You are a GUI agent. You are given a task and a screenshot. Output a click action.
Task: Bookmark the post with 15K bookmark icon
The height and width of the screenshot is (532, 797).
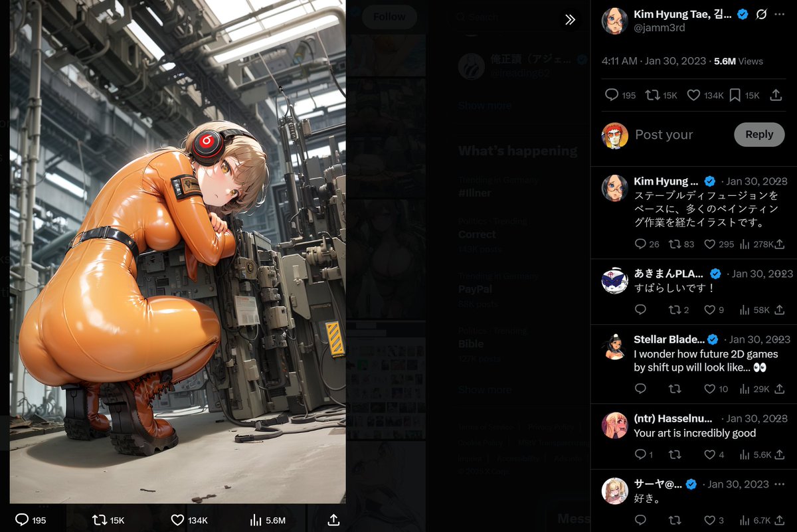point(744,95)
